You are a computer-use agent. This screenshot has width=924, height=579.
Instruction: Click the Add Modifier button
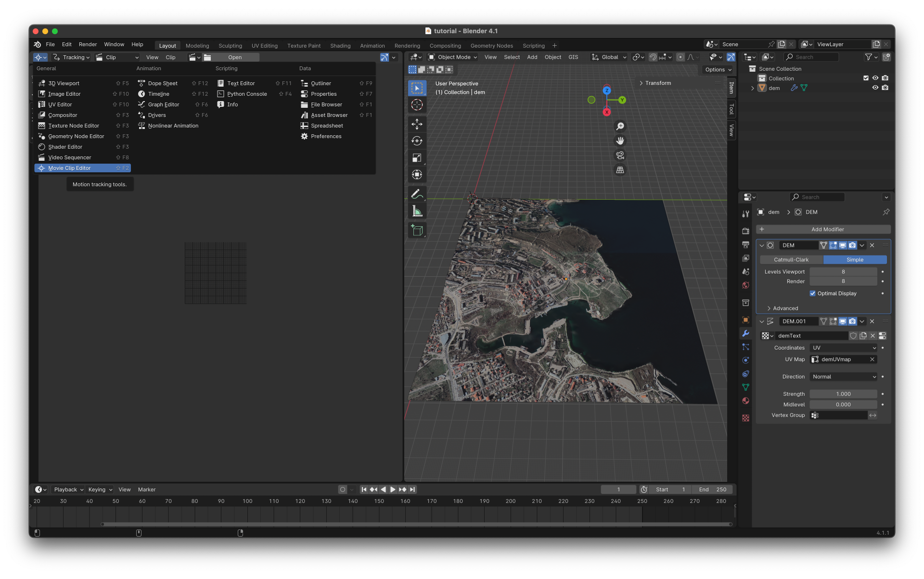(823, 230)
